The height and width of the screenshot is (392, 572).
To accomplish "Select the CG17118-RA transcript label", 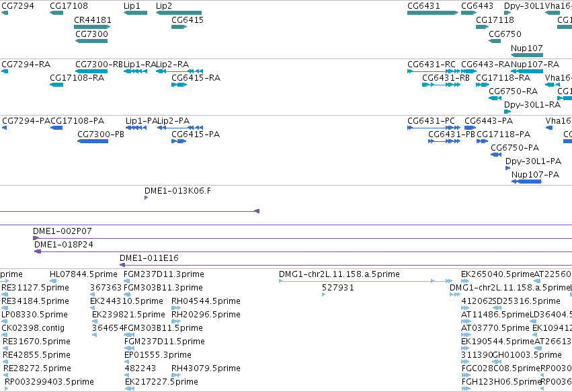I will pos(503,78).
